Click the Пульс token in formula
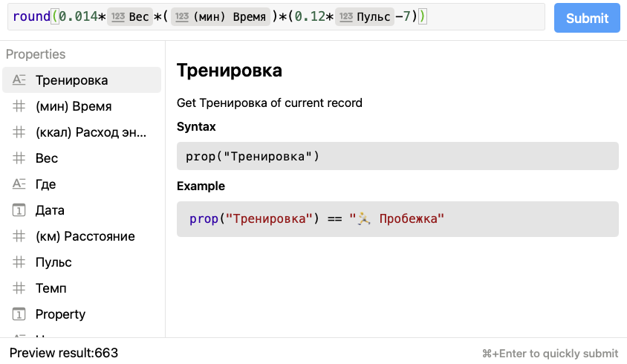627x364 pixels. [364, 17]
